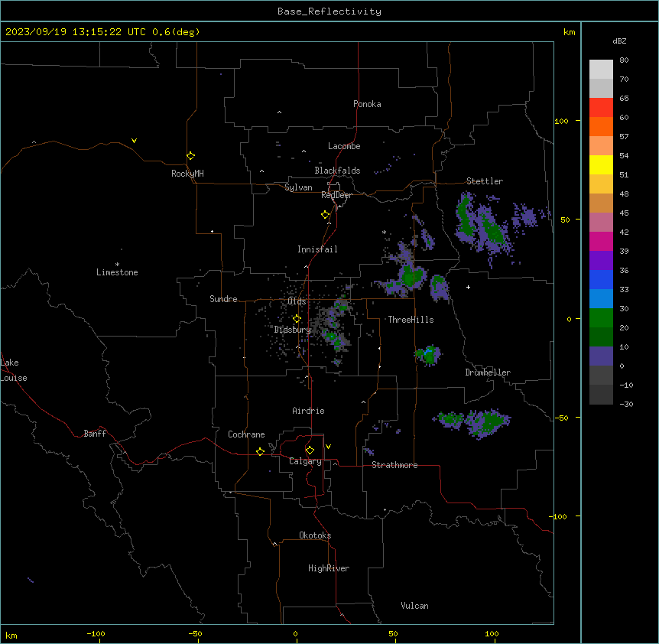This screenshot has width=659, height=644.
Task: Click the yellow 54 dBZ legend swatch
Action: pos(601,164)
